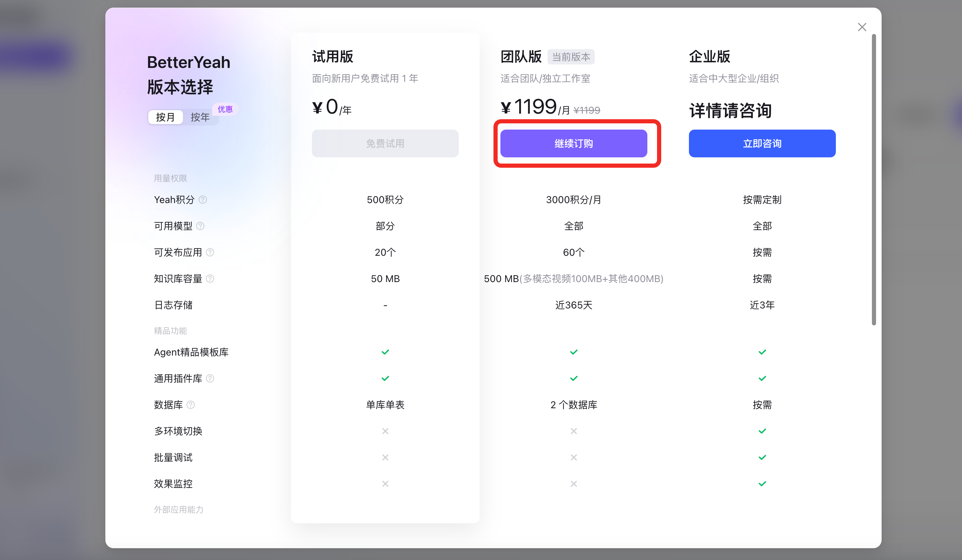Click the 按需定制 cell
This screenshot has height=560, width=962.
[762, 200]
